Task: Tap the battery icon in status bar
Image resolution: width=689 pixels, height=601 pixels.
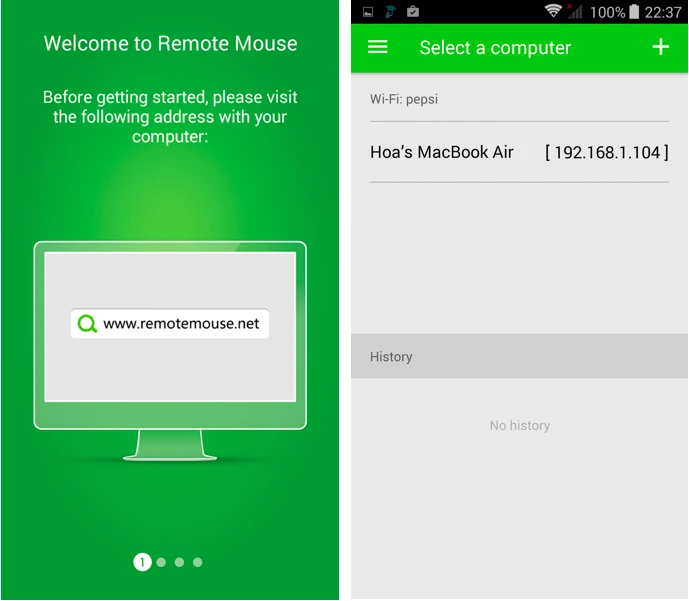Action: pyautogui.click(x=634, y=12)
